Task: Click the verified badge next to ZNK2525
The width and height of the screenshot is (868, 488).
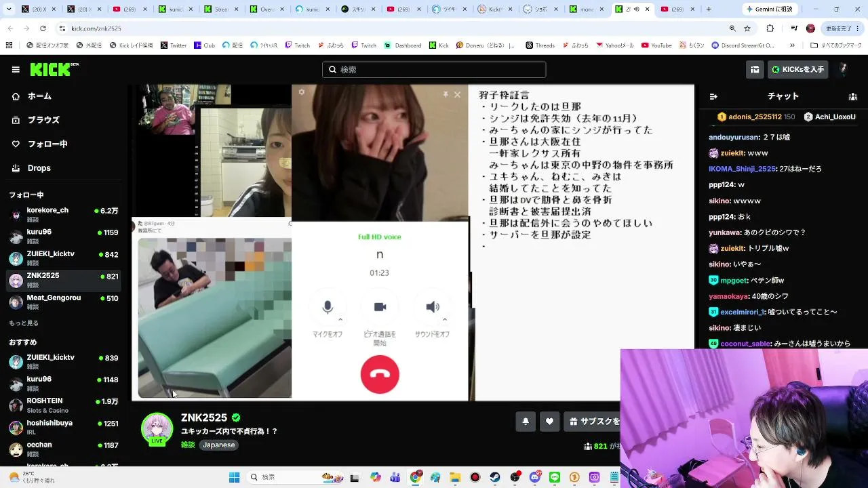Action: pos(236,418)
